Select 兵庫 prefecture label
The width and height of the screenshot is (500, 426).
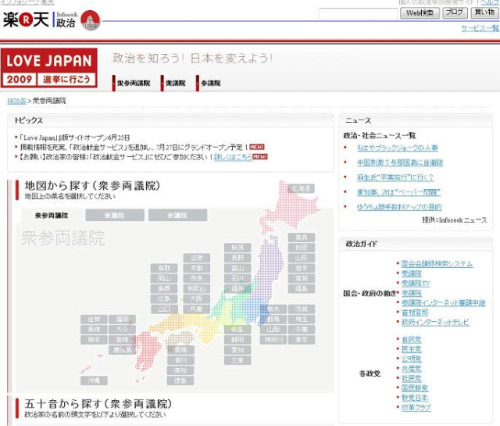[197, 309]
